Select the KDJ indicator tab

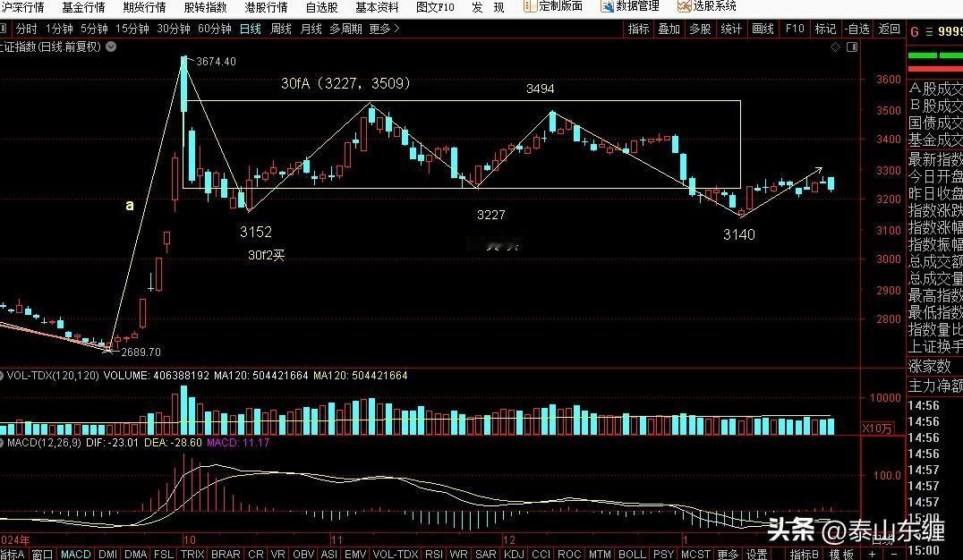point(514,554)
